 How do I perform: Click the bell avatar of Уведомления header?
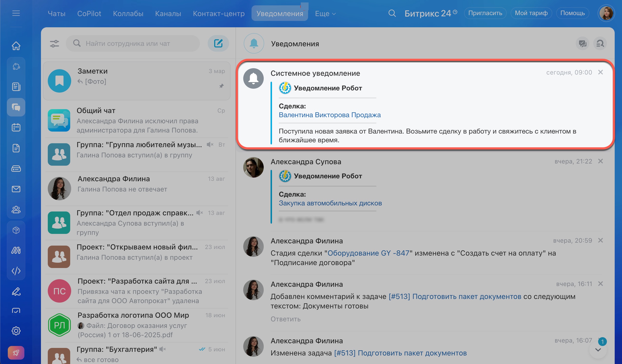[x=254, y=44]
